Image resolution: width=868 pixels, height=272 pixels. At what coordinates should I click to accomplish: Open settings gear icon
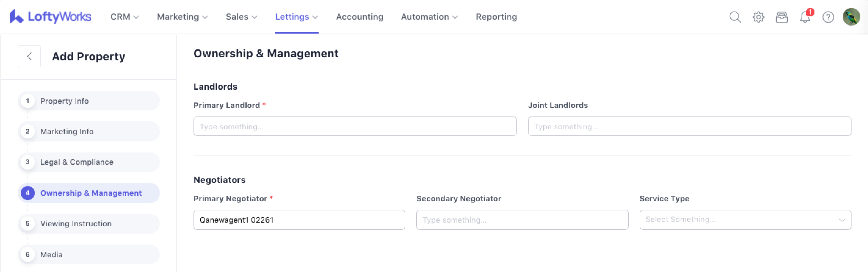pyautogui.click(x=758, y=17)
